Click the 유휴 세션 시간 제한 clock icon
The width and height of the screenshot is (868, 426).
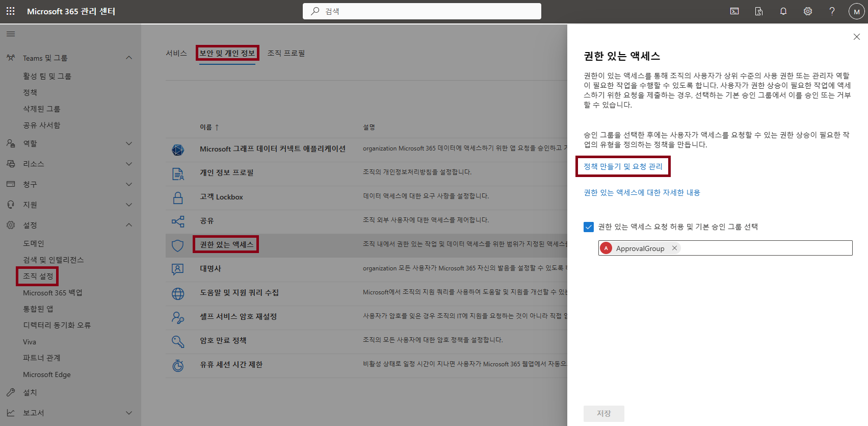pos(178,365)
